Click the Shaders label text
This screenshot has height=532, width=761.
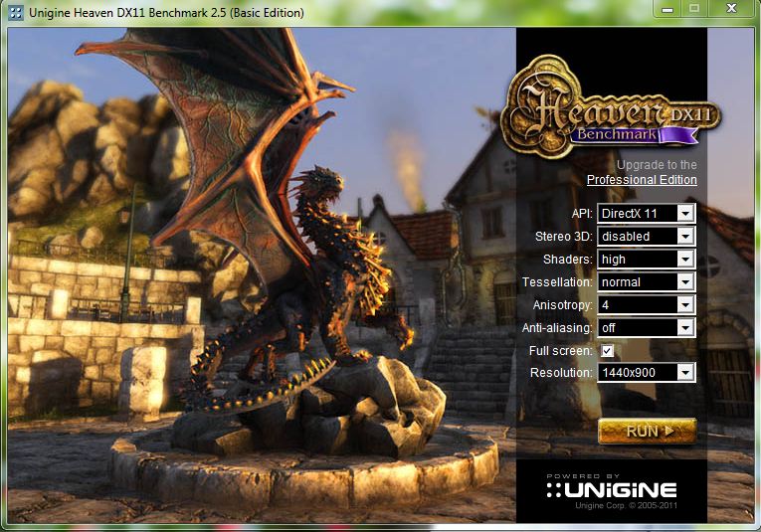[568, 260]
